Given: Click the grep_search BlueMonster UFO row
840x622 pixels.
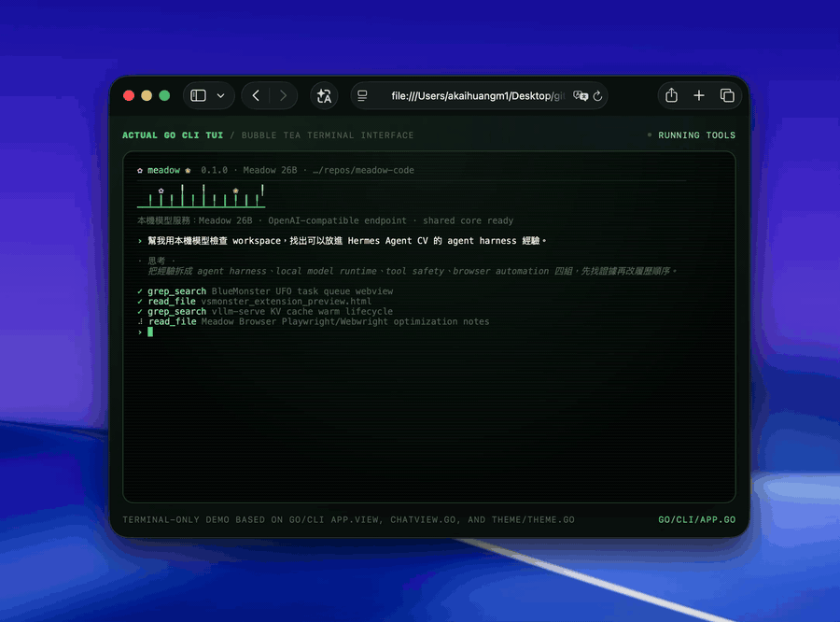Looking at the screenshot, I should [x=265, y=291].
